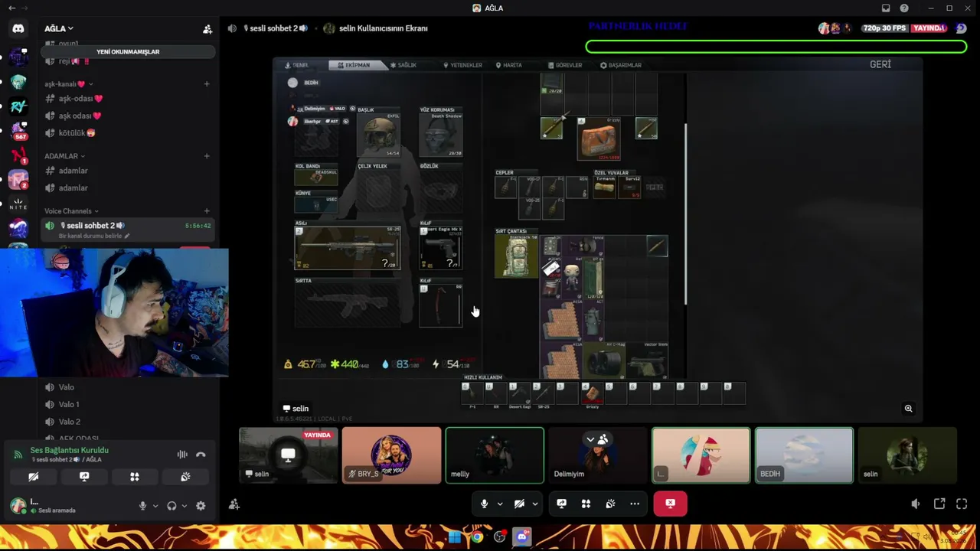The image size is (980, 551).
Task: Click the noise suppression waveform icon
Action: [x=182, y=455]
